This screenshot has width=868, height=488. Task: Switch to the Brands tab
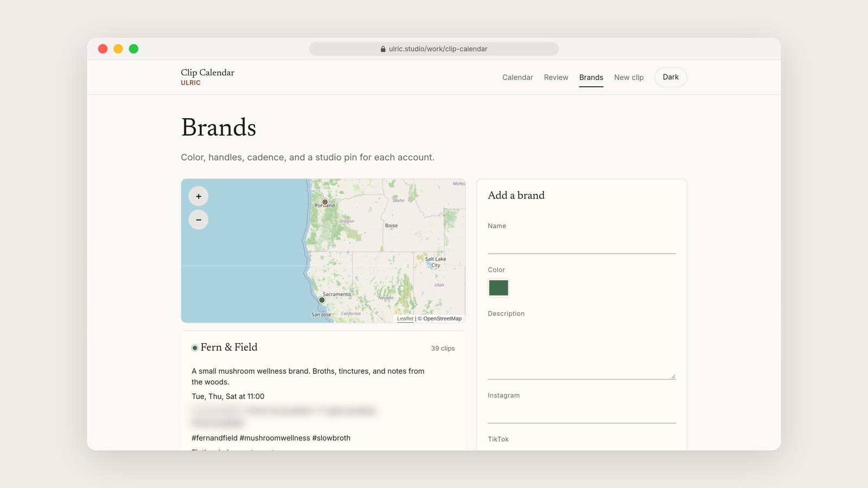pos(591,78)
